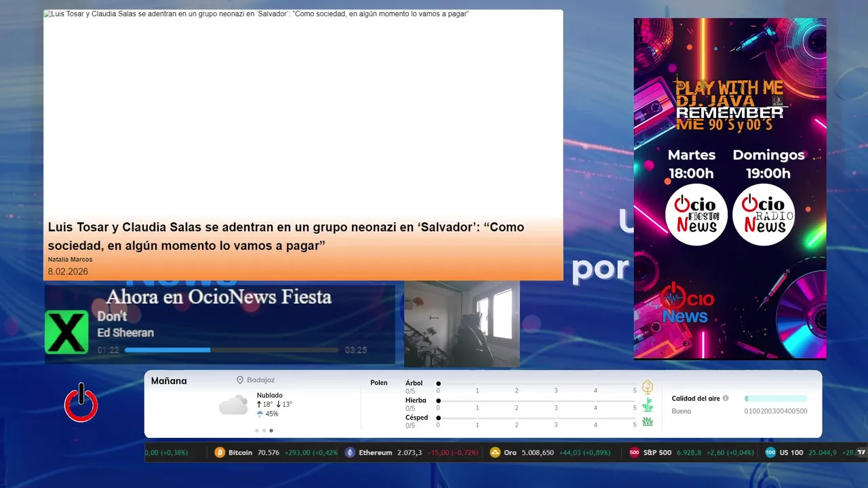Select the first weather carousel dot
This screenshot has width=868, height=488.
click(256, 430)
